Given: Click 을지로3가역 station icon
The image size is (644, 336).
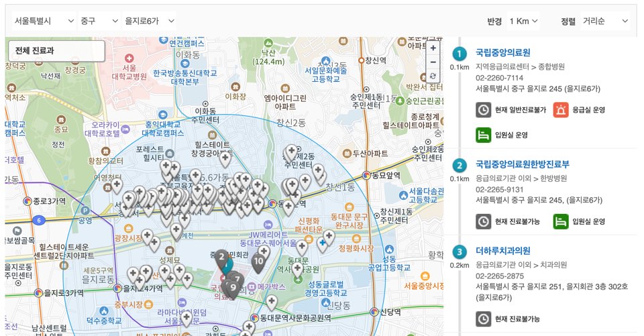Looking at the screenshot, I should [38, 293].
